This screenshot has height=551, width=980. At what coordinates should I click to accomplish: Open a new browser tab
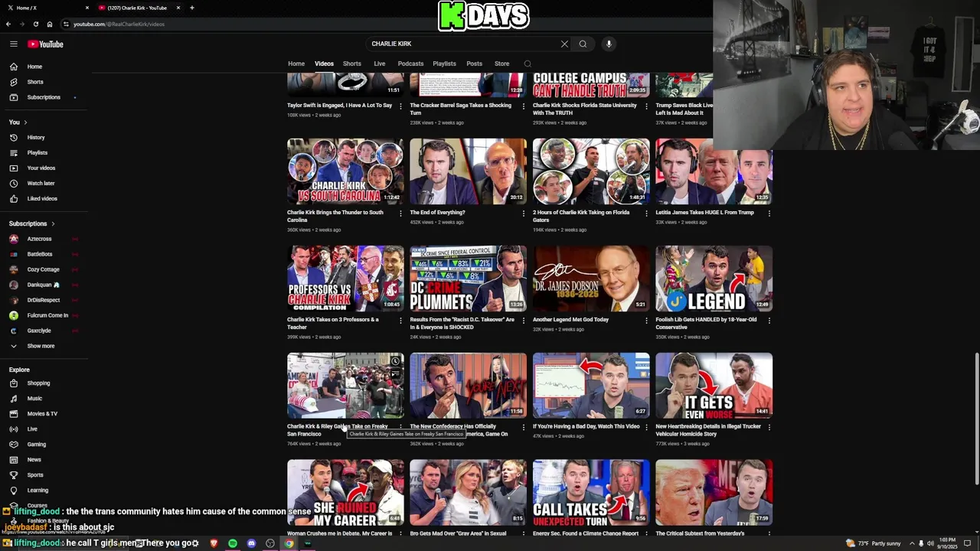tap(191, 8)
